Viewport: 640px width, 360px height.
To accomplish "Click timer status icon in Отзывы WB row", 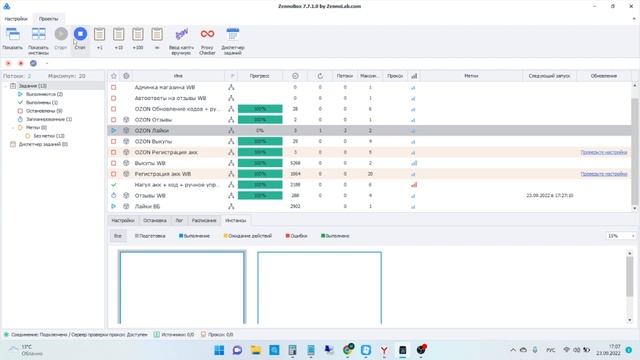I will tap(113, 196).
